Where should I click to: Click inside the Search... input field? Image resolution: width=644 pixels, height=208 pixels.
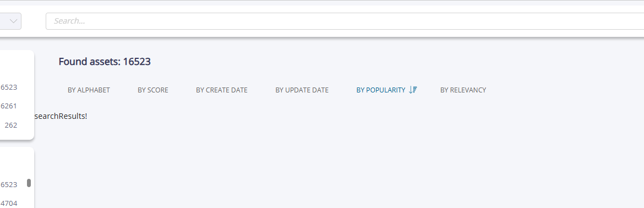point(345,21)
